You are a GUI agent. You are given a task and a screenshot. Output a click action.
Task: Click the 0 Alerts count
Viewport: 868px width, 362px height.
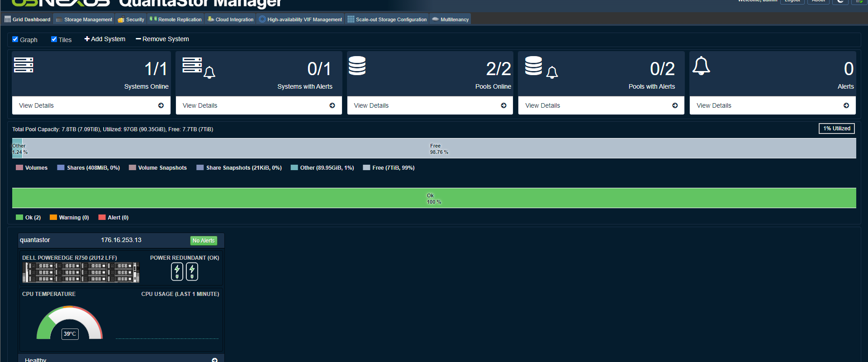849,69
